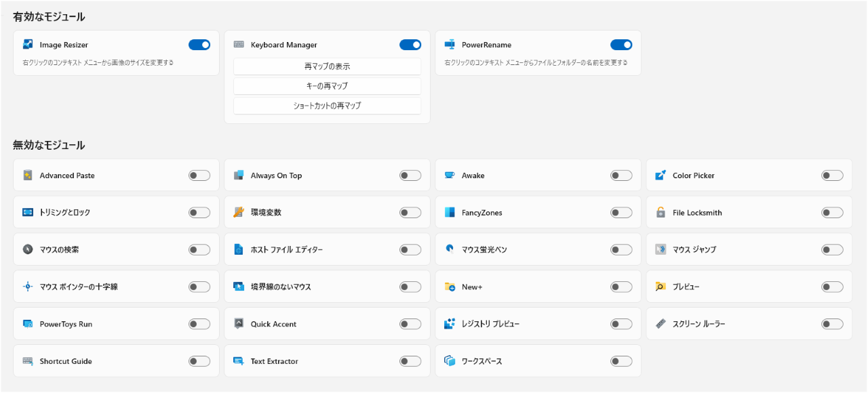Viewport: 868px width, 393px height.
Task: Open the Image Resizer module name
Action: [64, 45]
